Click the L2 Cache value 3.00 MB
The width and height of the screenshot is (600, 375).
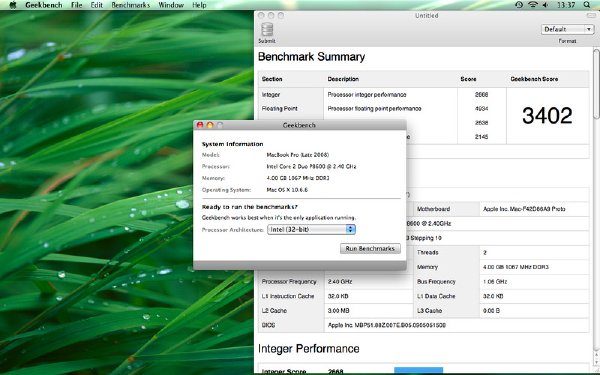pos(338,311)
